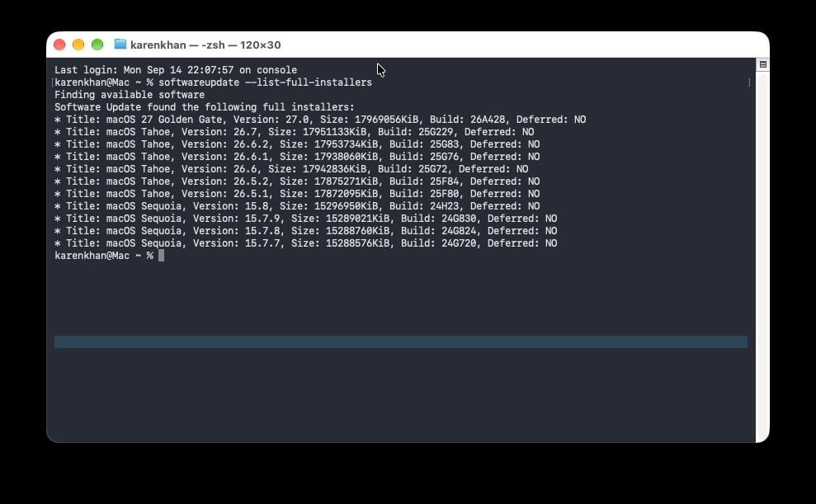Click the Tahoe 26.5.2 build 25F84 line
Image resolution: width=816 pixels, height=504 pixels.
click(x=297, y=181)
